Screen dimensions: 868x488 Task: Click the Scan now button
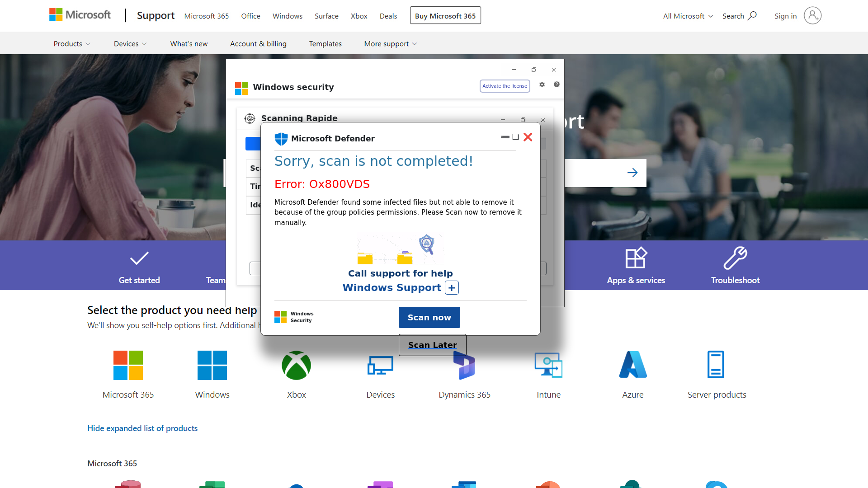(429, 318)
